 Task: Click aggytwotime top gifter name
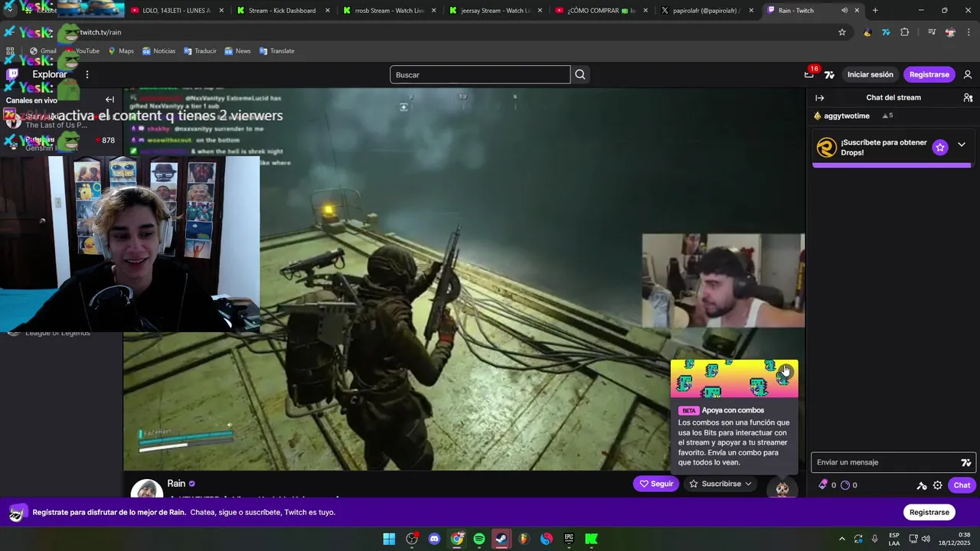846,116
